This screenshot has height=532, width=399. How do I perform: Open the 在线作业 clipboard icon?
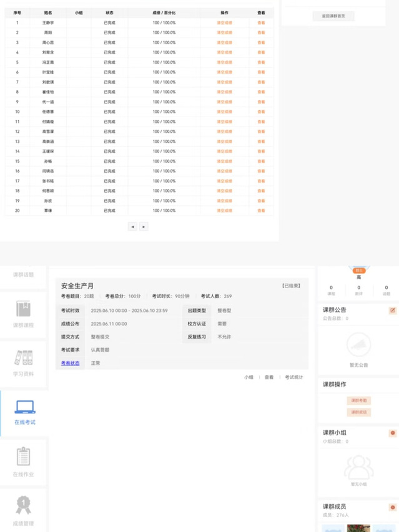pos(23,457)
